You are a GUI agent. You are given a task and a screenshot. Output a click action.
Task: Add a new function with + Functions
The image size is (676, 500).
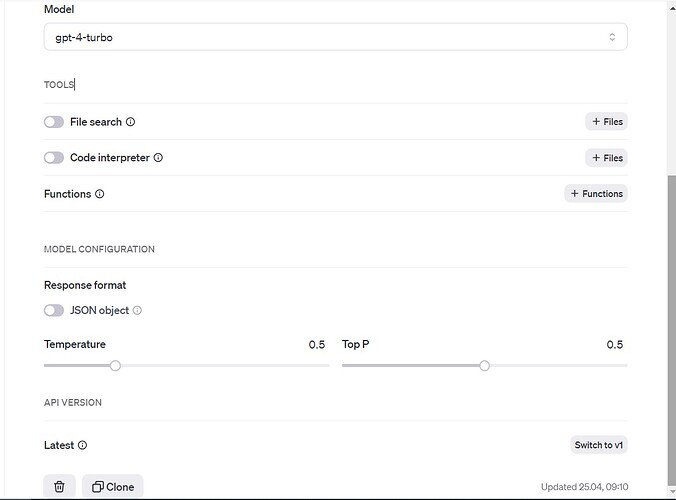(x=596, y=194)
